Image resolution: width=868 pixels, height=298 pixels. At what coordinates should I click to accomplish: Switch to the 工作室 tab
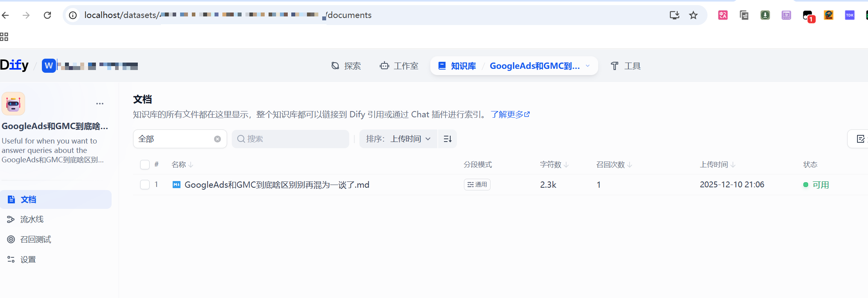tap(399, 66)
